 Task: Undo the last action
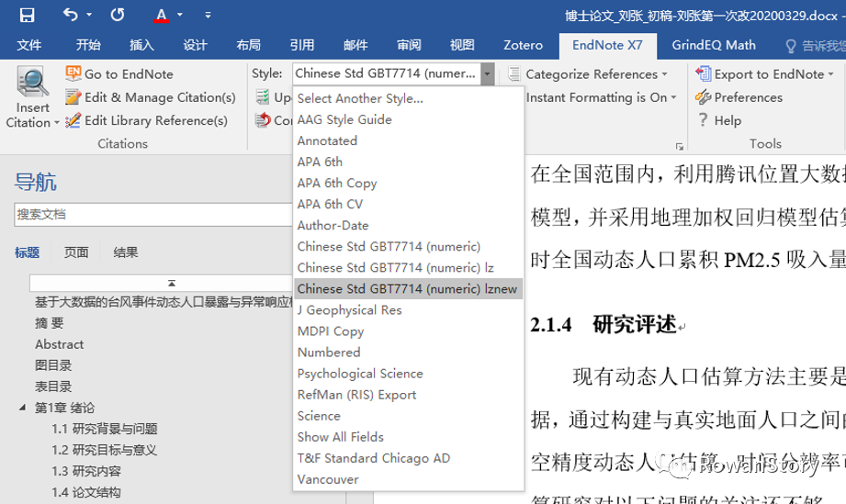70,15
